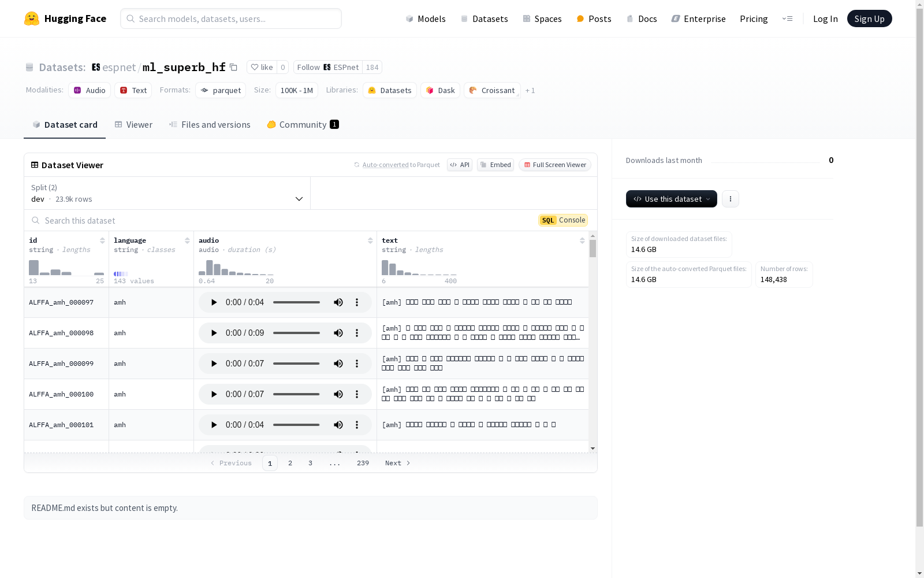Open the Files and versions tab

tap(210, 125)
